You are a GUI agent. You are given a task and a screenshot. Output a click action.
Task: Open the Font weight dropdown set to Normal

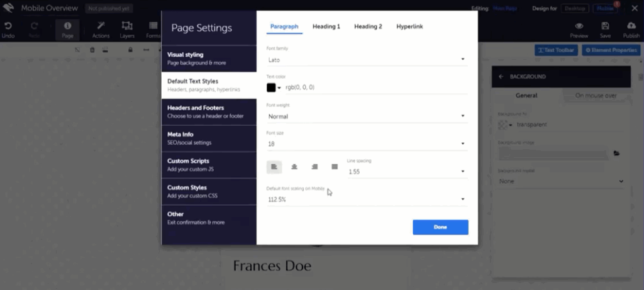click(367, 116)
